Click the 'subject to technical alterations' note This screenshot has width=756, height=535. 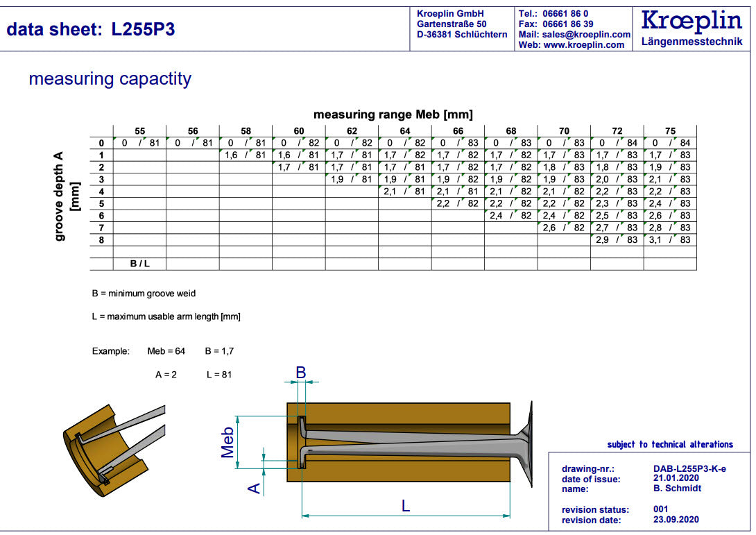tap(669, 444)
